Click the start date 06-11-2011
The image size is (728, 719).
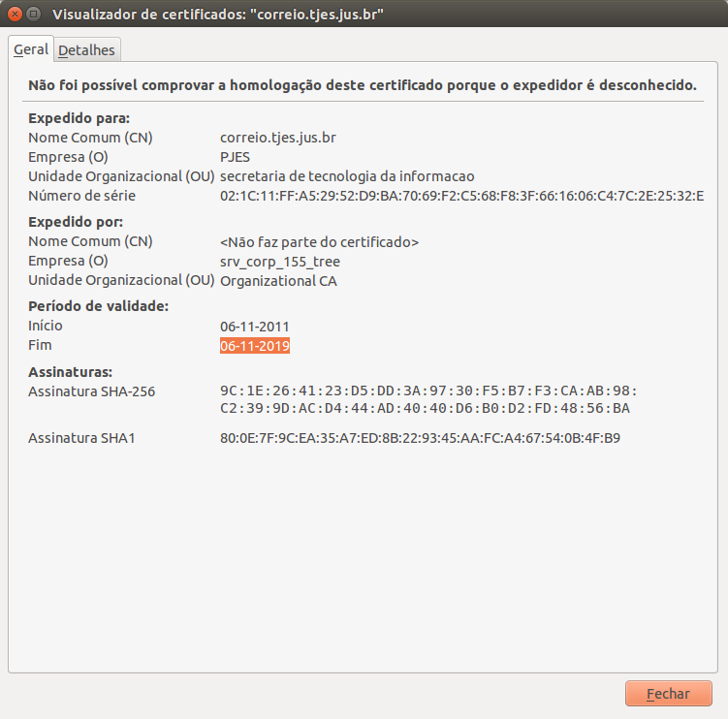coord(254,327)
